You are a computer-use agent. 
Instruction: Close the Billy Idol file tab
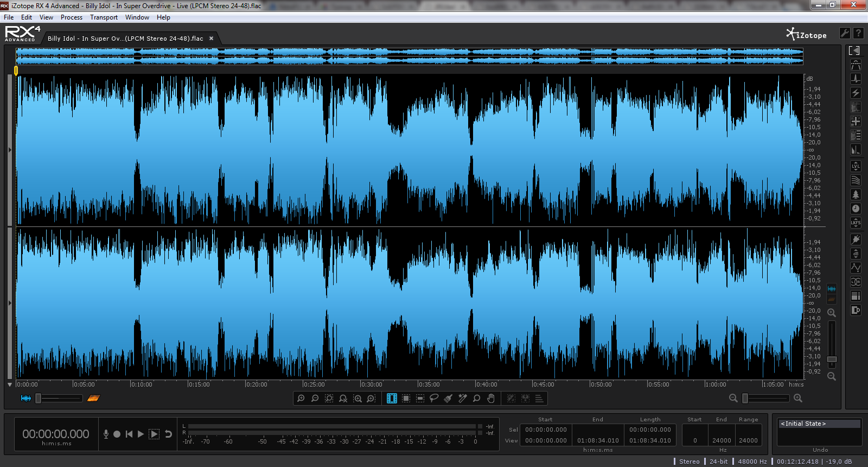(212, 39)
